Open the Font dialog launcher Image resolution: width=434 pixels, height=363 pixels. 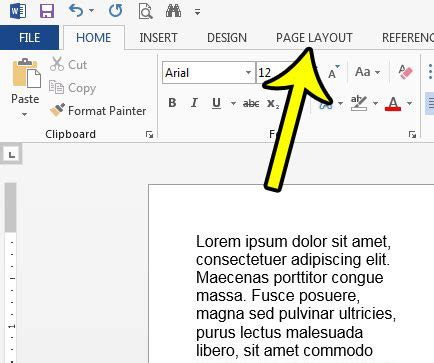413,134
